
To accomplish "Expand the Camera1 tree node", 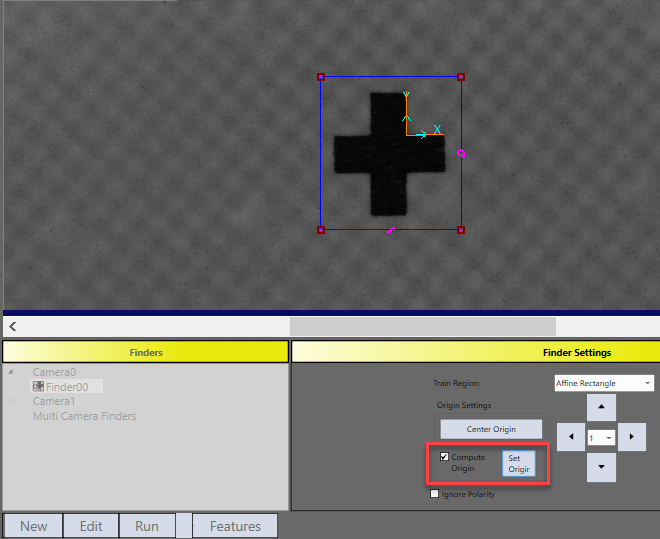I will (x=12, y=401).
